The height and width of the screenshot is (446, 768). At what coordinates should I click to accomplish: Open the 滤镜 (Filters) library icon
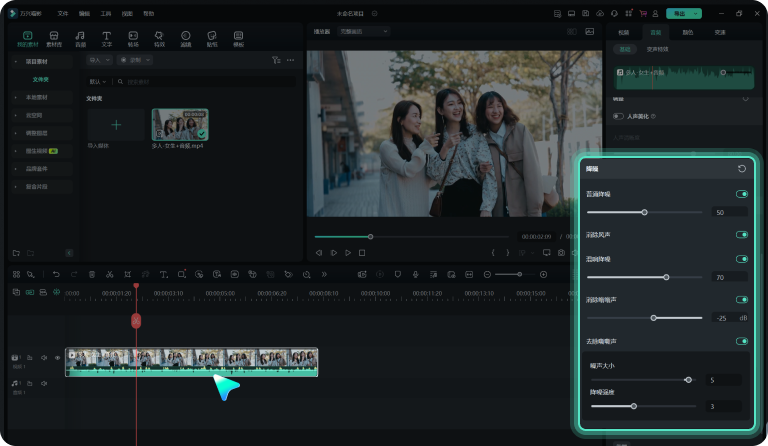pyautogui.click(x=185, y=38)
